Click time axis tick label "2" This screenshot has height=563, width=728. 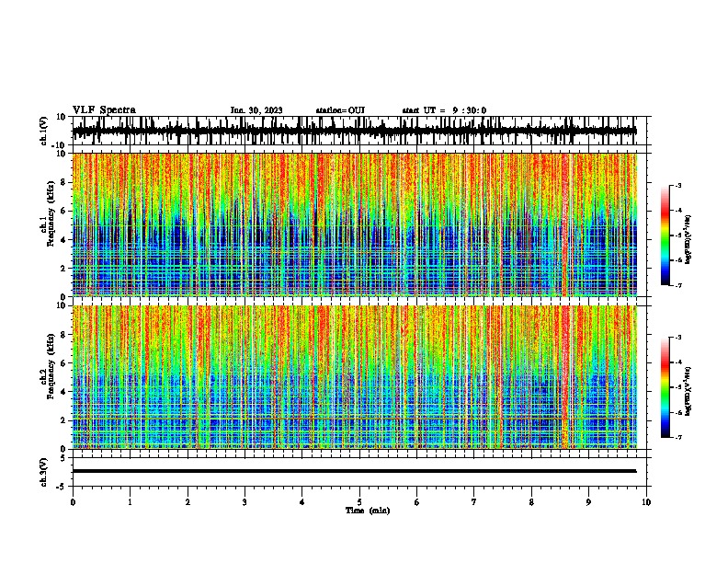point(188,502)
